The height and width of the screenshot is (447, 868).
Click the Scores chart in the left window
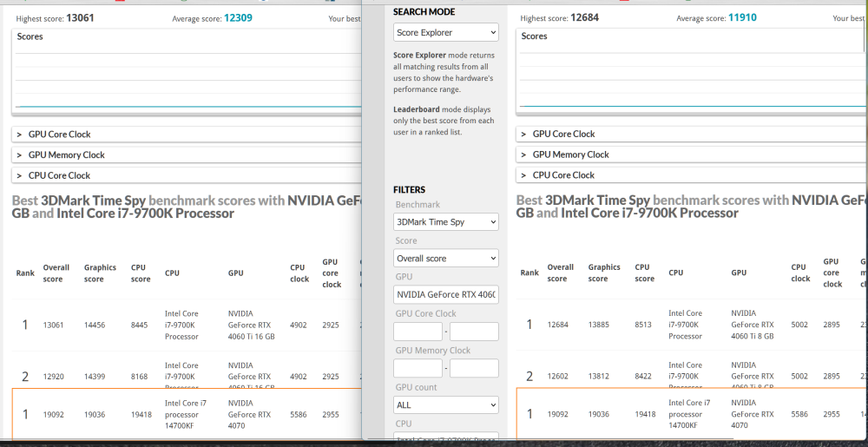[x=187, y=78]
